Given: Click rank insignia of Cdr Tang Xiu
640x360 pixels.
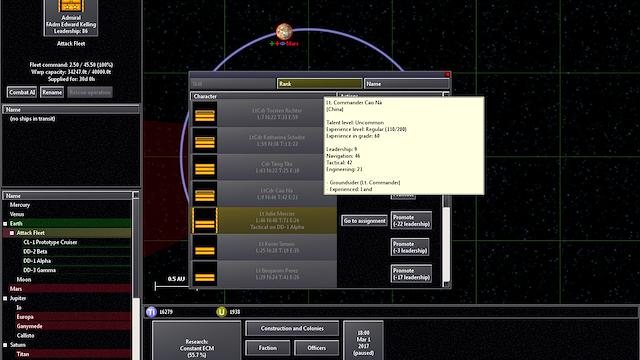Looking at the screenshot, I should (x=204, y=167).
